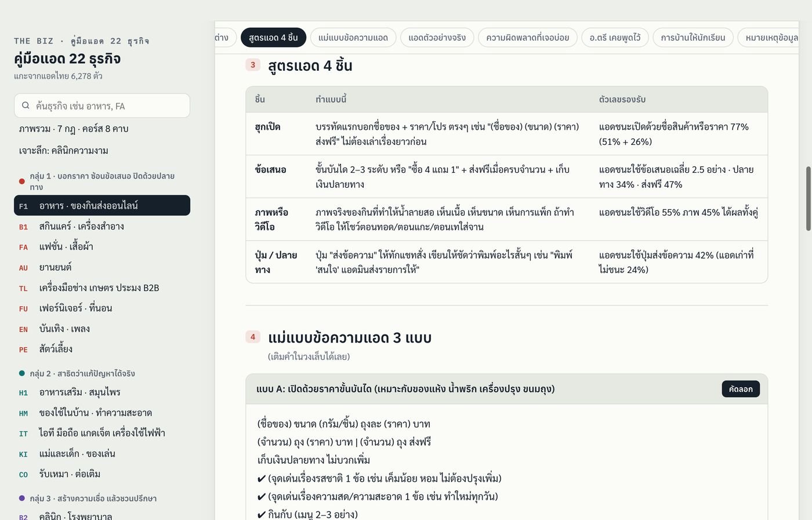Switch to แอดตัวอย่างจริง tab
Screen dimensions: 812x520
pos(437,38)
